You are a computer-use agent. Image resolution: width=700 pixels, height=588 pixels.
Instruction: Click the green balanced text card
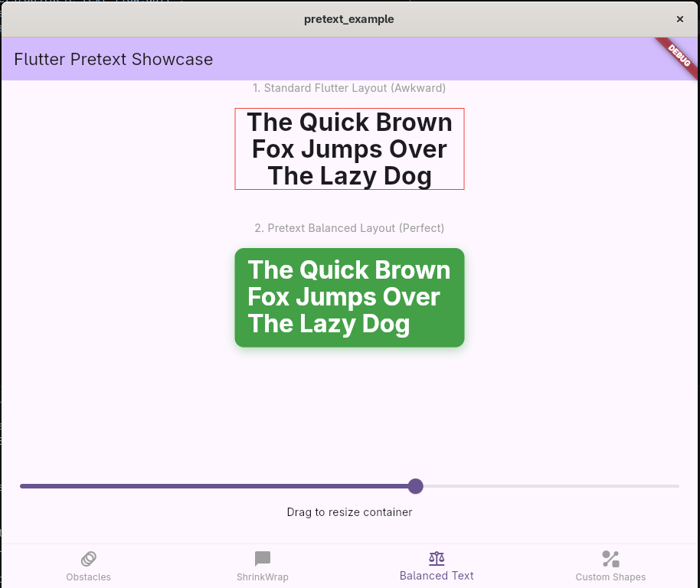pyautogui.click(x=349, y=298)
